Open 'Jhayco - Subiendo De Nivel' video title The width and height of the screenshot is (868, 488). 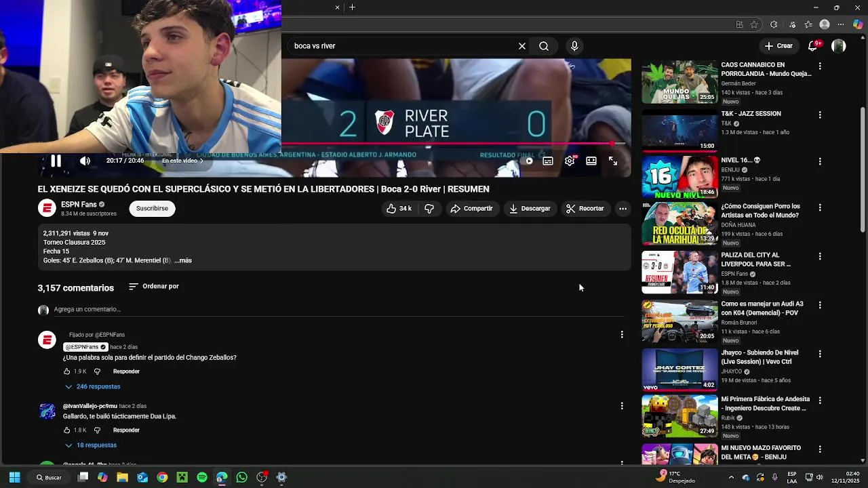point(759,357)
